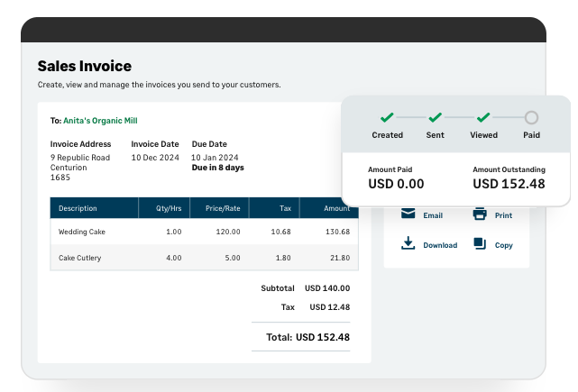Viewport: 578px width, 392px height.
Task: Click the Tax column header
Action: [285, 208]
